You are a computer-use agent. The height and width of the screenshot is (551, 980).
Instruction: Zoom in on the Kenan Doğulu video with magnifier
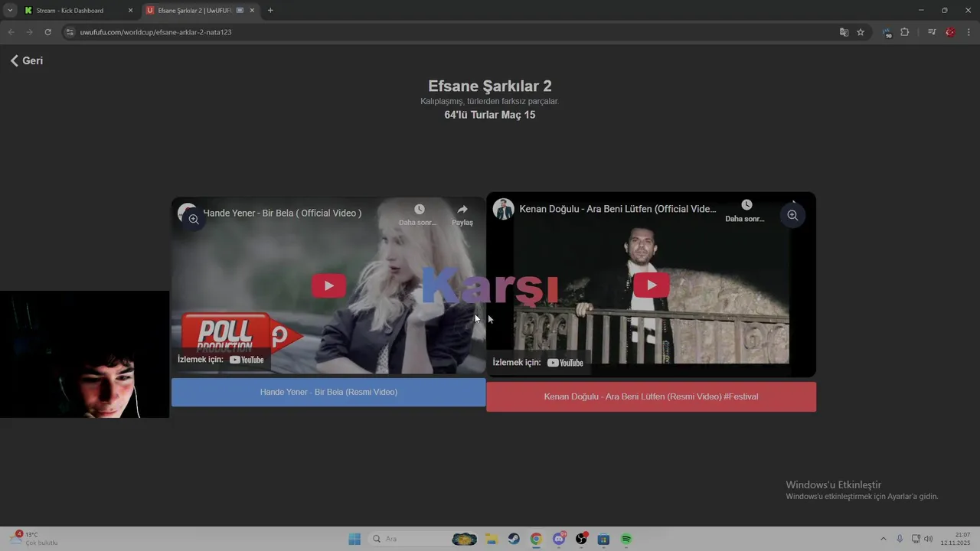792,215
